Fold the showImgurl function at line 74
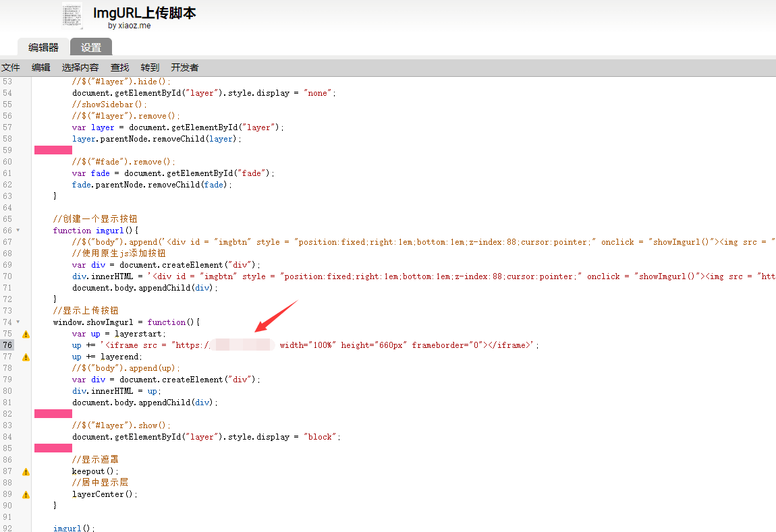The image size is (776, 532). click(18, 322)
